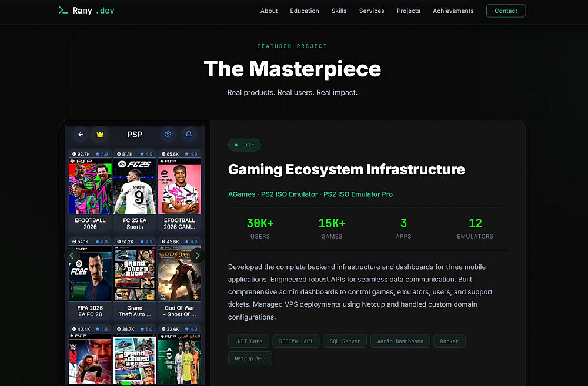
Task: Show next screenshot with right carousel arrow
Action: [197, 256]
